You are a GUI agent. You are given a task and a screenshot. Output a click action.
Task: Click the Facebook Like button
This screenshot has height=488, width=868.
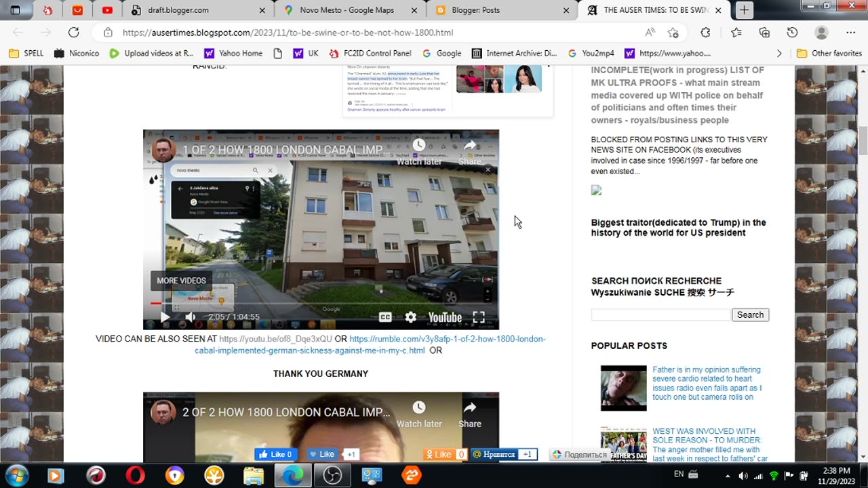[276, 454]
